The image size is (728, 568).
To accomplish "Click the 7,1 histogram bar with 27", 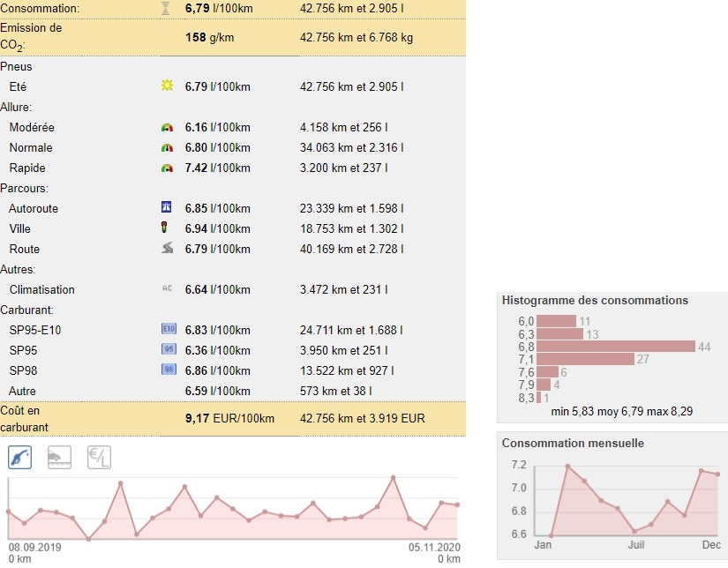I will coord(586,359).
